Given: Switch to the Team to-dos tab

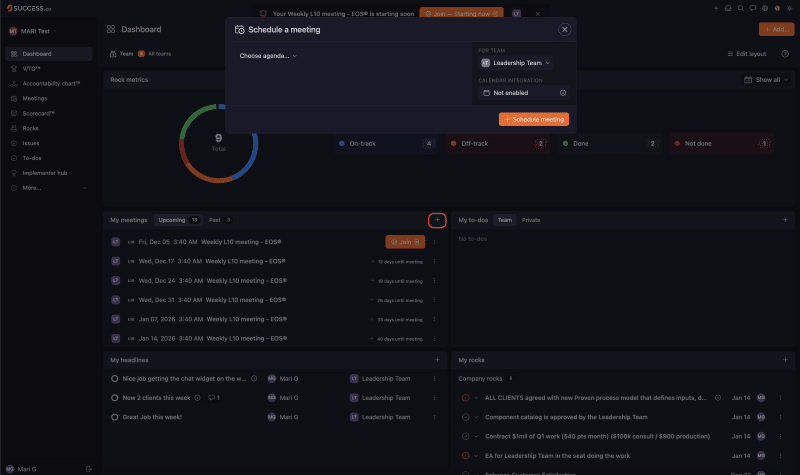Looking at the screenshot, I should pos(505,220).
